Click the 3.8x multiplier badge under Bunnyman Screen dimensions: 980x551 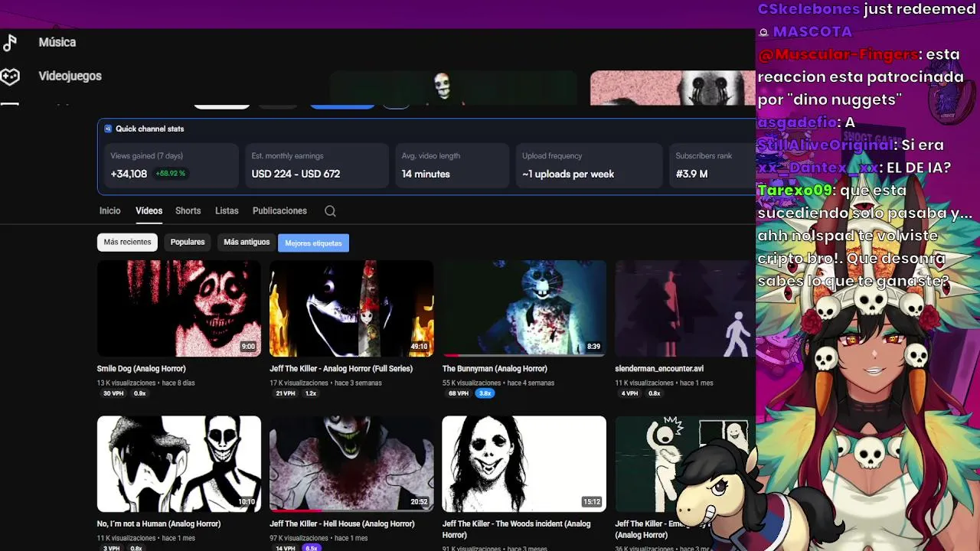tap(485, 393)
